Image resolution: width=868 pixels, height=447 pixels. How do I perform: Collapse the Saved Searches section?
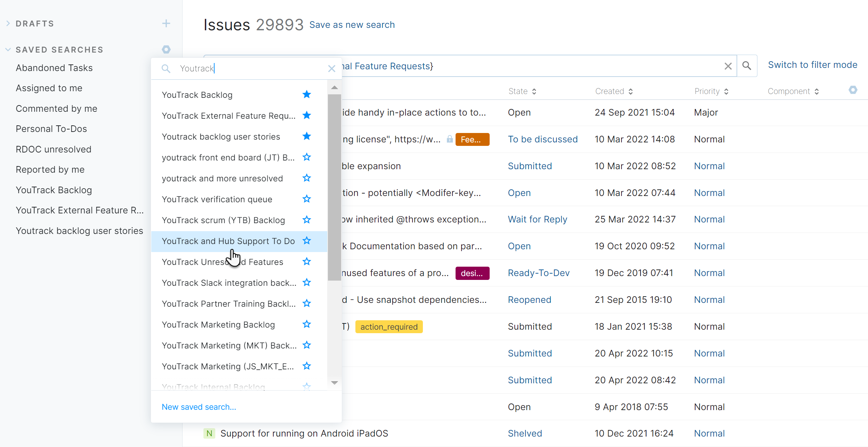[8, 49]
